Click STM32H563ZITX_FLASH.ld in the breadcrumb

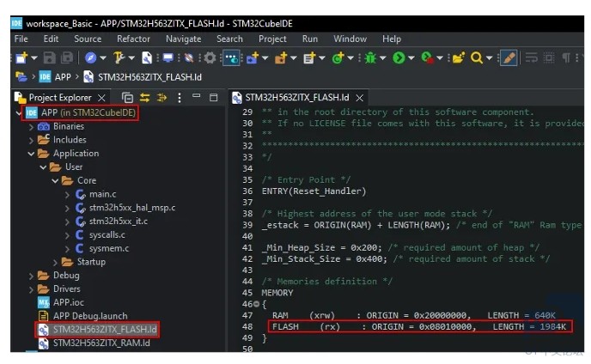pos(149,77)
